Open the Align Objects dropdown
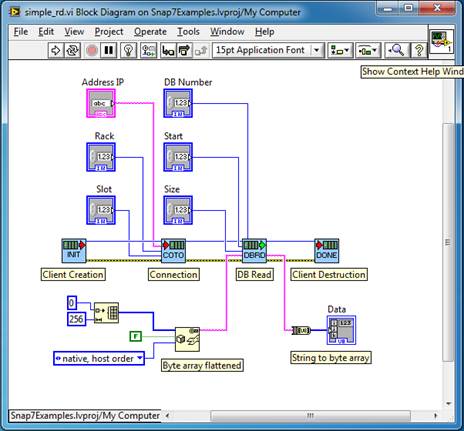The image size is (464, 431). pos(340,50)
